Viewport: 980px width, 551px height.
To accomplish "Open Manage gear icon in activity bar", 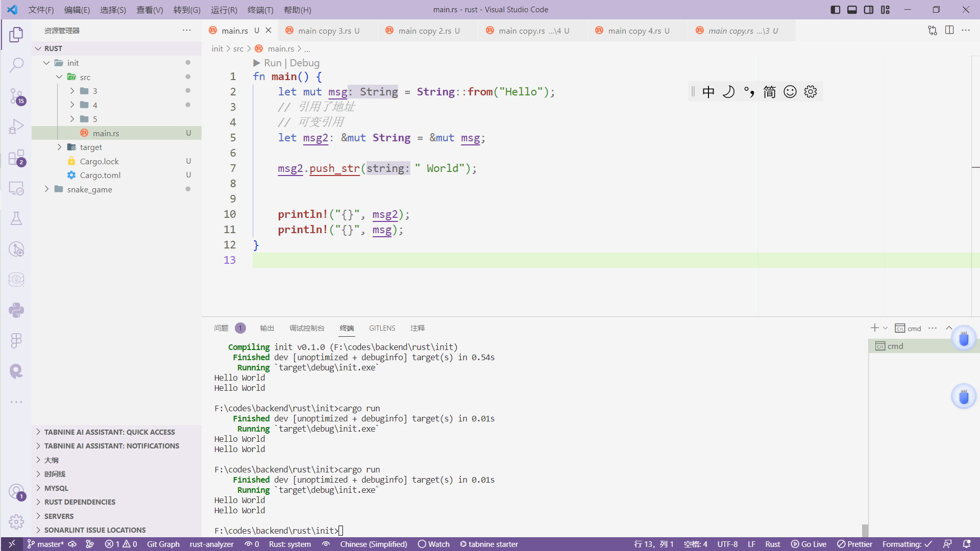I will [16, 521].
